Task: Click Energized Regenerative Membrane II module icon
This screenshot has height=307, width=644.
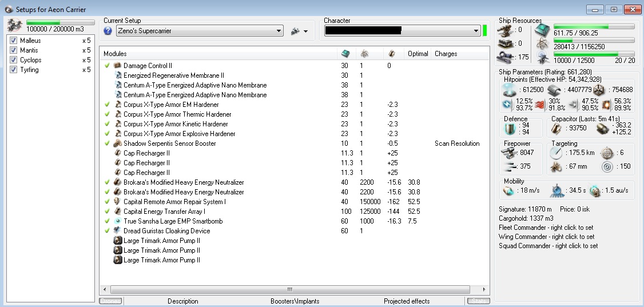Action: point(118,75)
